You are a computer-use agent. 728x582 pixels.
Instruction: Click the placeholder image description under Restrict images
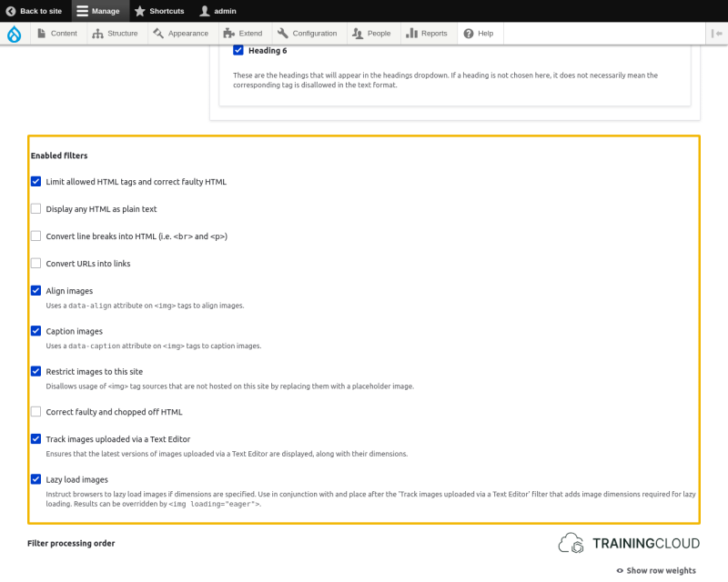230,386
